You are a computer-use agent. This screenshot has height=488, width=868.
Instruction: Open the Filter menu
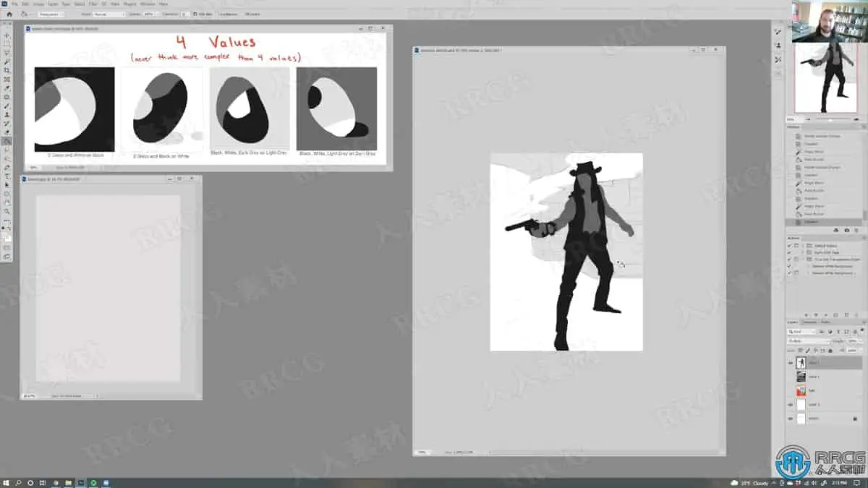(x=93, y=4)
